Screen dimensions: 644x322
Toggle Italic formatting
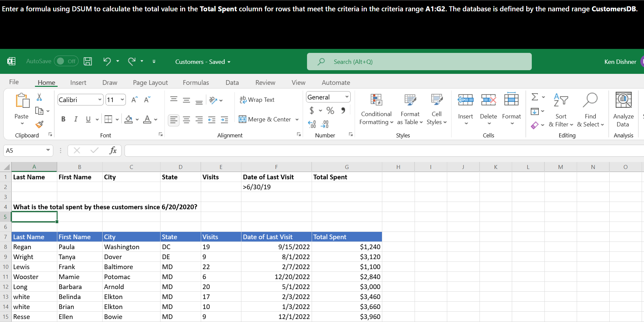coord(76,119)
